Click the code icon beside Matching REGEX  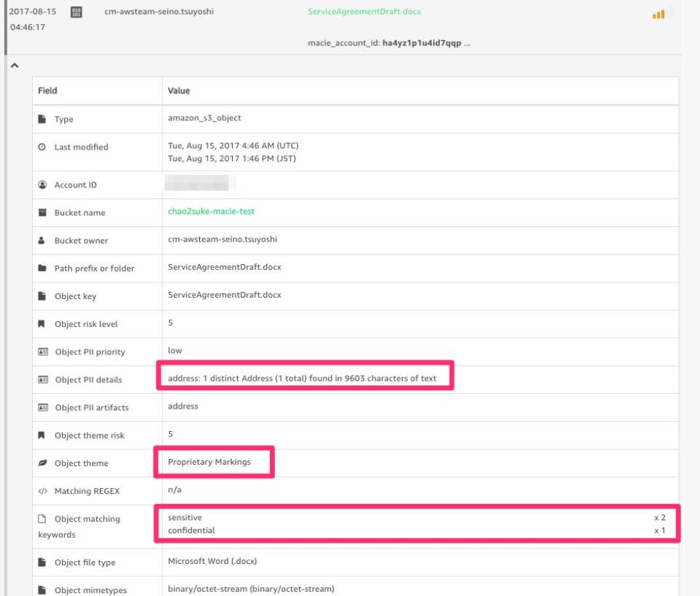click(42, 491)
